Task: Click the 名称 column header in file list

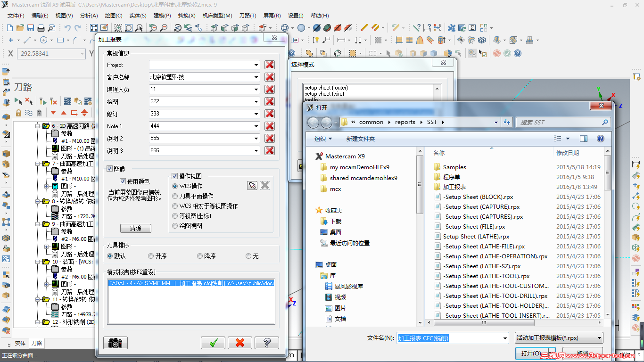Action: [x=439, y=153]
